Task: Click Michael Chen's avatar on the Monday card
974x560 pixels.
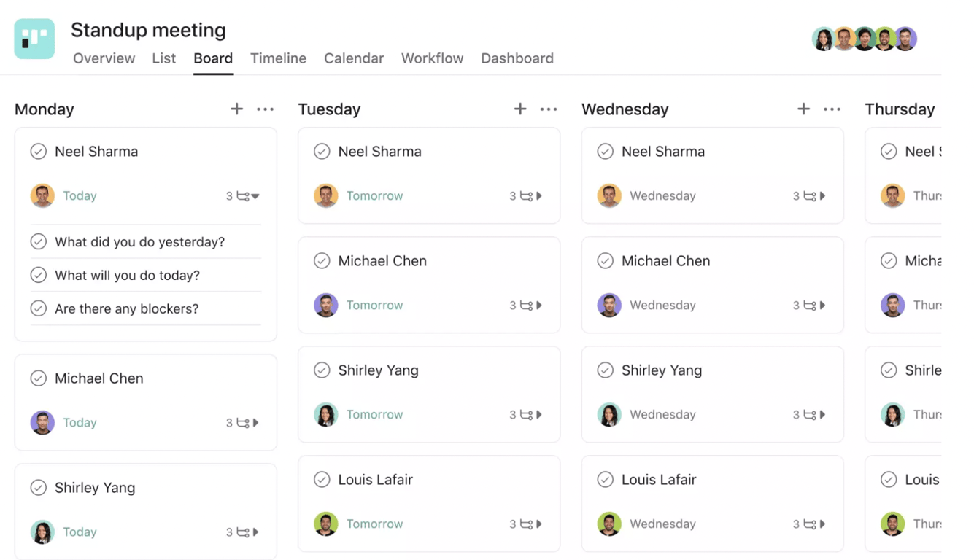Action: [42, 422]
